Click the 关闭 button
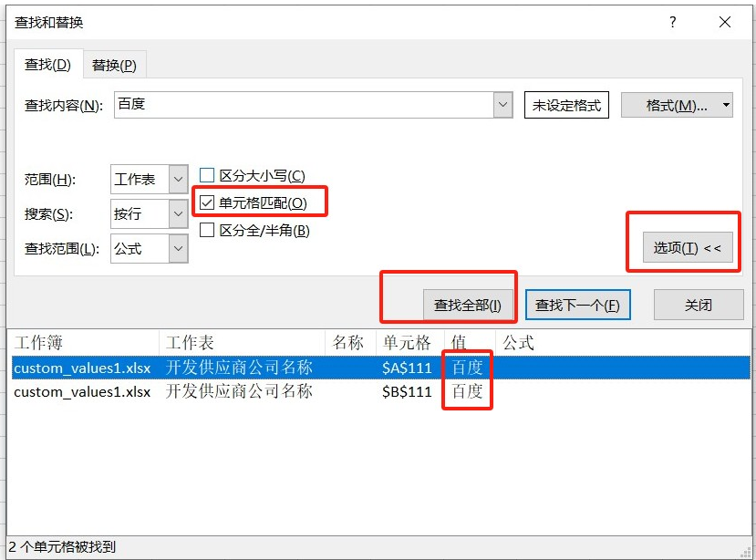Image resolution: width=756 pixels, height=560 pixels. (x=699, y=305)
